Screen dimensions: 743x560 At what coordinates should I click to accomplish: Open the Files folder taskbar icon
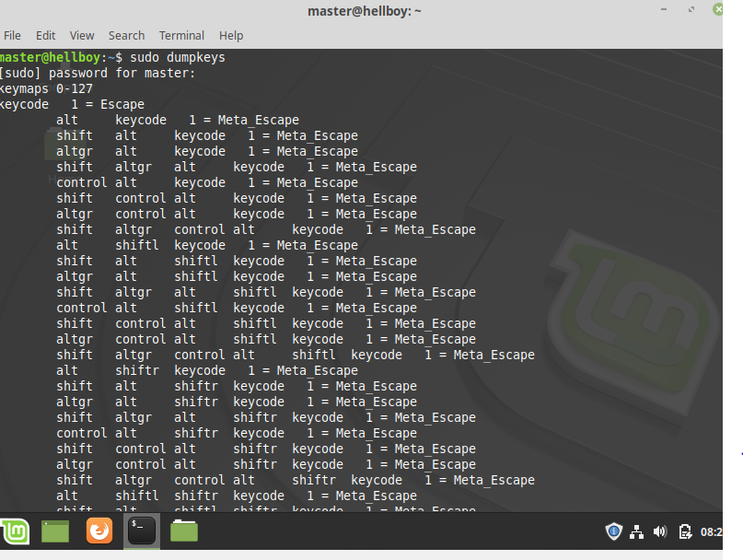[184, 531]
